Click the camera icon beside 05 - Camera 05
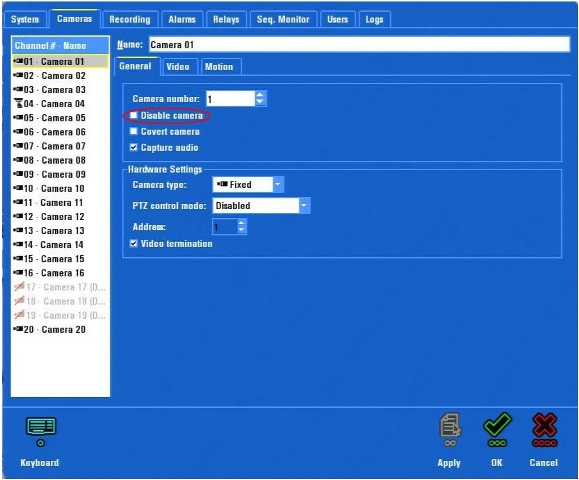 pyautogui.click(x=18, y=117)
